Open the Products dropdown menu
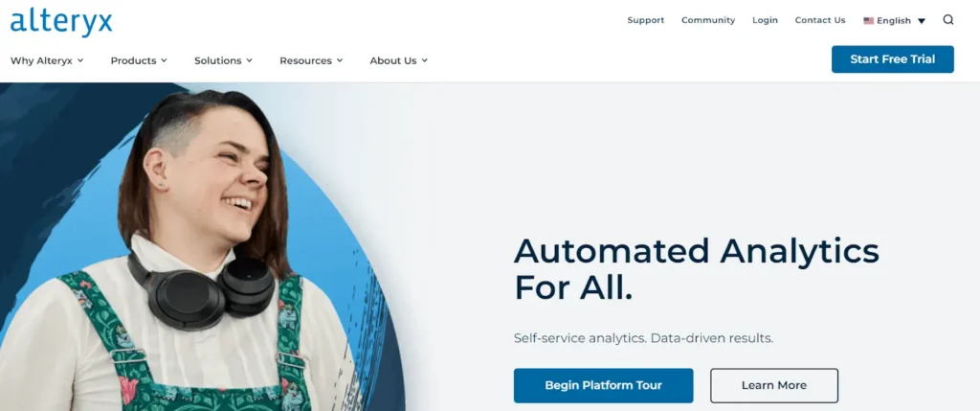Viewport: 980px width, 411px height. (x=139, y=60)
